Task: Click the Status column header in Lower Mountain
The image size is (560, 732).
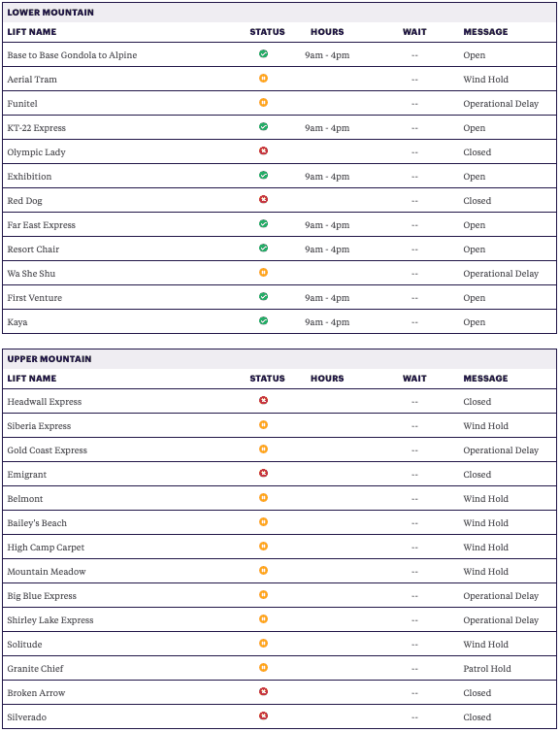Action: (268, 32)
